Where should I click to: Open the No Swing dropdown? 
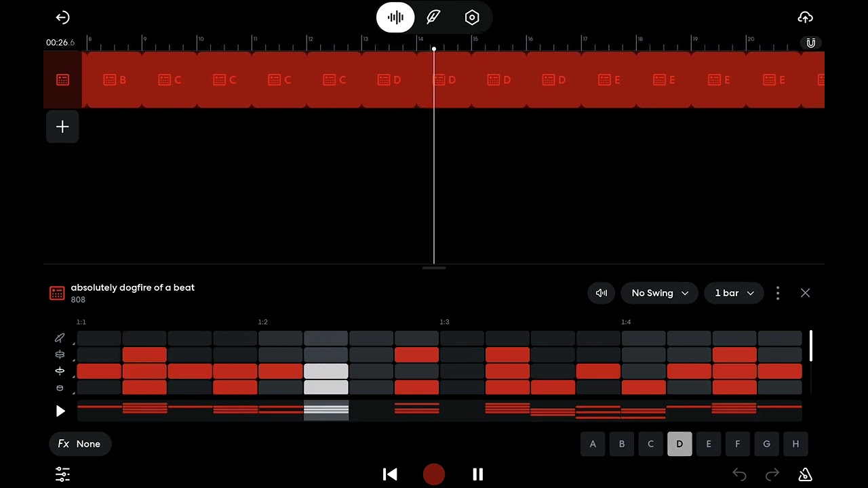659,293
